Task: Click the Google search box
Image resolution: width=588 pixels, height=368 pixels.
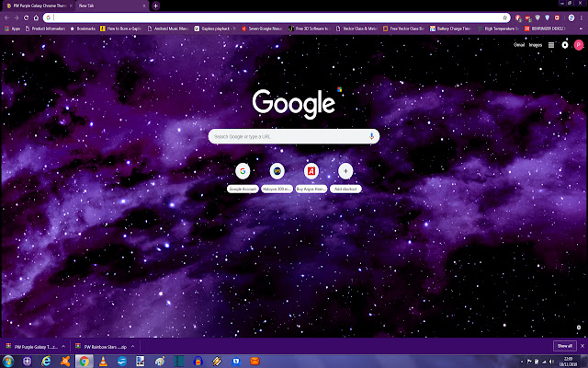Action: (294, 137)
